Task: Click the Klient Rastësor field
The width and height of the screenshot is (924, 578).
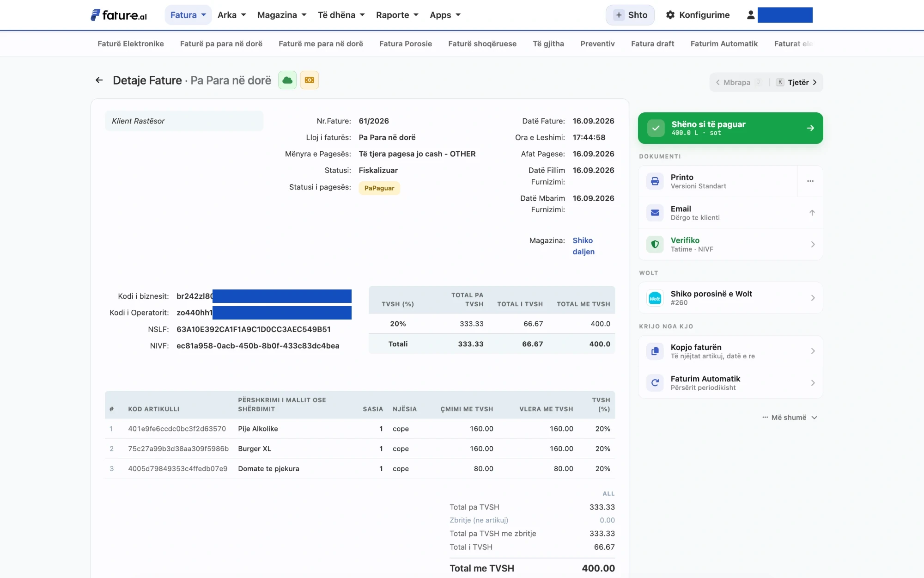Action: pyautogui.click(x=184, y=121)
